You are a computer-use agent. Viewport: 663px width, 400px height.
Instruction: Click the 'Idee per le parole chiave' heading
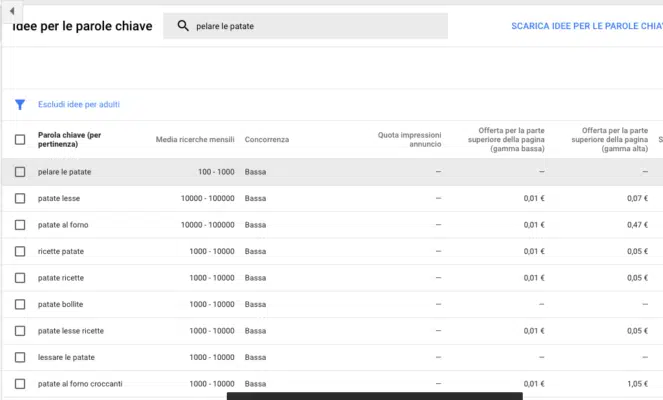pyautogui.click(x=82, y=26)
